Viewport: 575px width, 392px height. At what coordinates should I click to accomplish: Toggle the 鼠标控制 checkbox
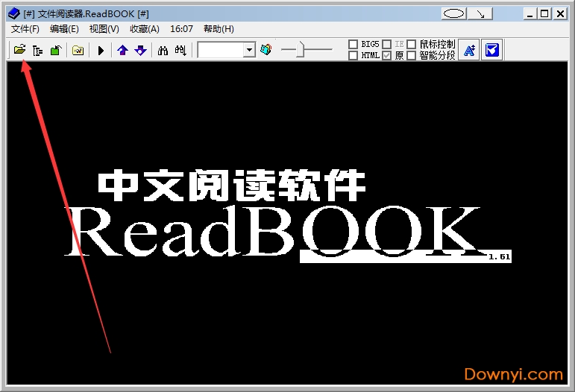412,45
